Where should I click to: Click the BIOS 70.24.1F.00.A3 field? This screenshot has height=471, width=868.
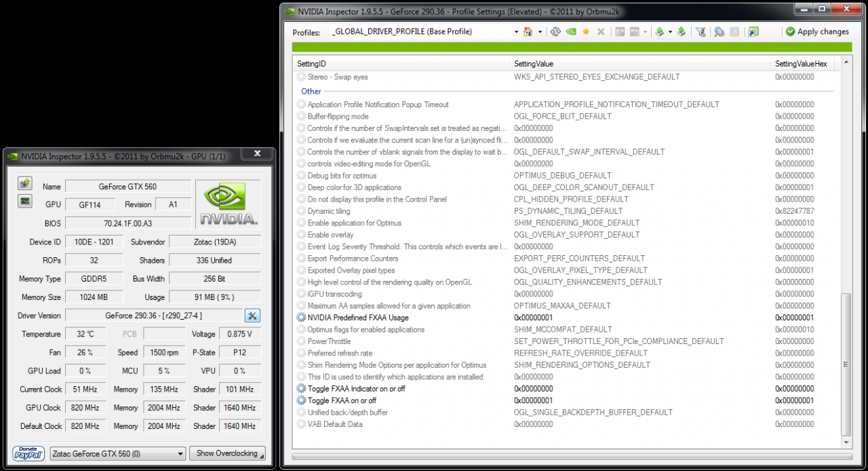128,223
